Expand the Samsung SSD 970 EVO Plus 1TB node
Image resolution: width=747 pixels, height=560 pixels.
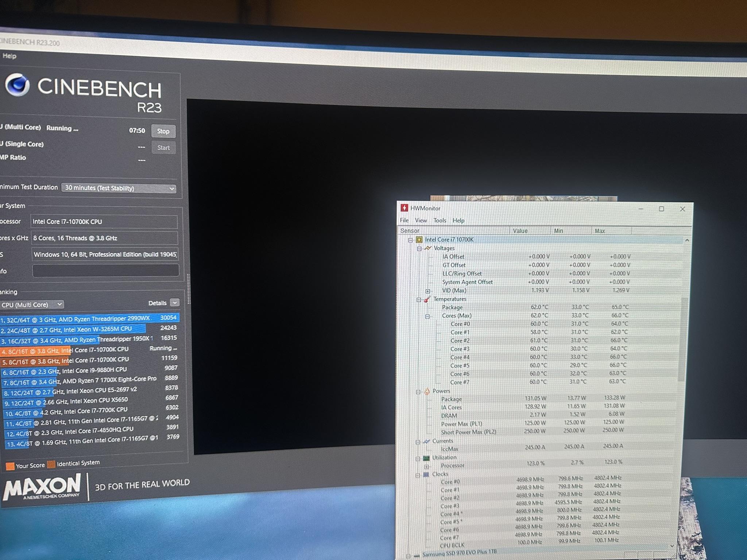pyautogui.click(x=408, y=556)
